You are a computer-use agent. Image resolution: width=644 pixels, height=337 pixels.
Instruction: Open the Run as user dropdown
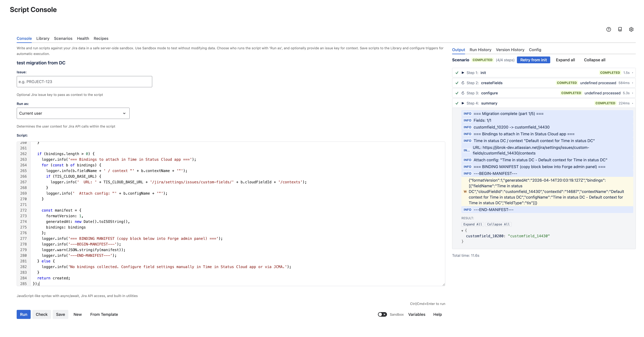coord(73,113)
